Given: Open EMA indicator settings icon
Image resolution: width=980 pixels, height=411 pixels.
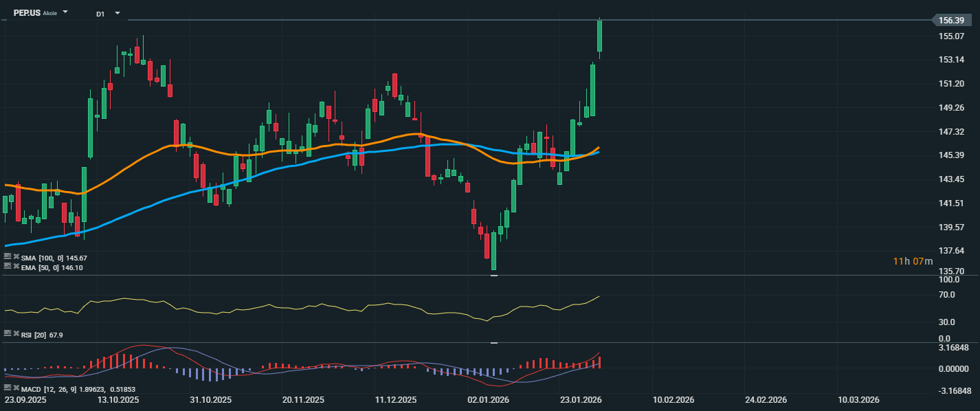Looking at the screenshot, I should (x=7, y=265).
